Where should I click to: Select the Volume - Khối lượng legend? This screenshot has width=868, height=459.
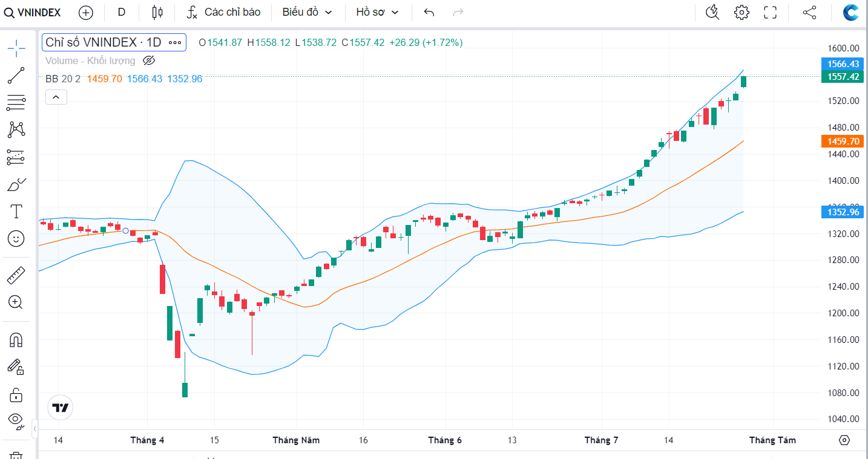90,60
